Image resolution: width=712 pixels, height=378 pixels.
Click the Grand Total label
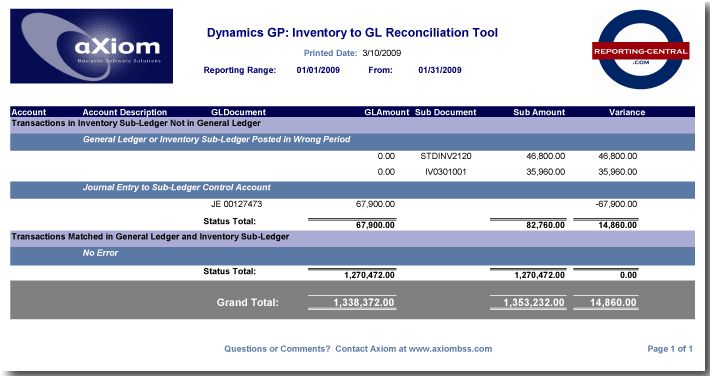247,303
